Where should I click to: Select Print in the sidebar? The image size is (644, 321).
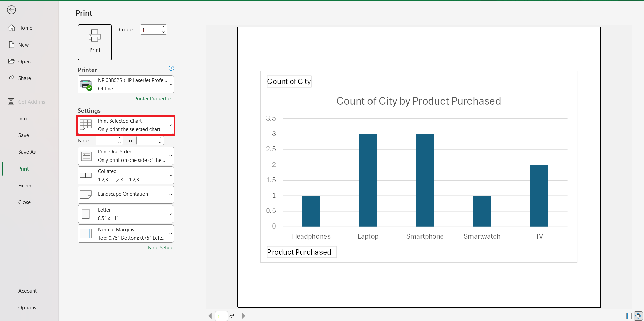click(x=23, y=169)
